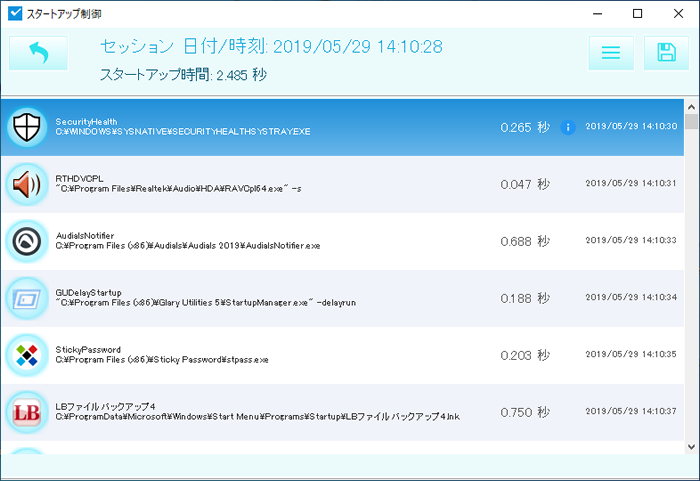Screen dimensions: 700x481
Task: Open the hamburger menu button
Action: (611, 53)
